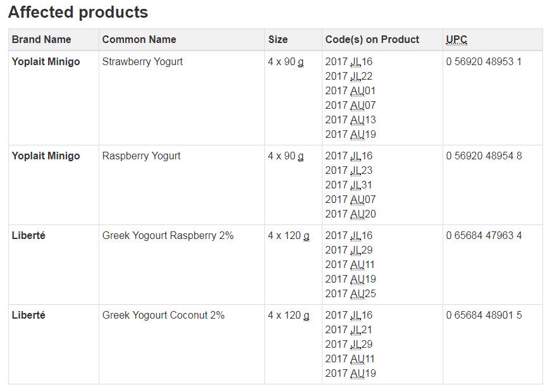The image size is (545, 392).
Task: Click the Raspberry Yogurt product name
Action: coord(141,156)
